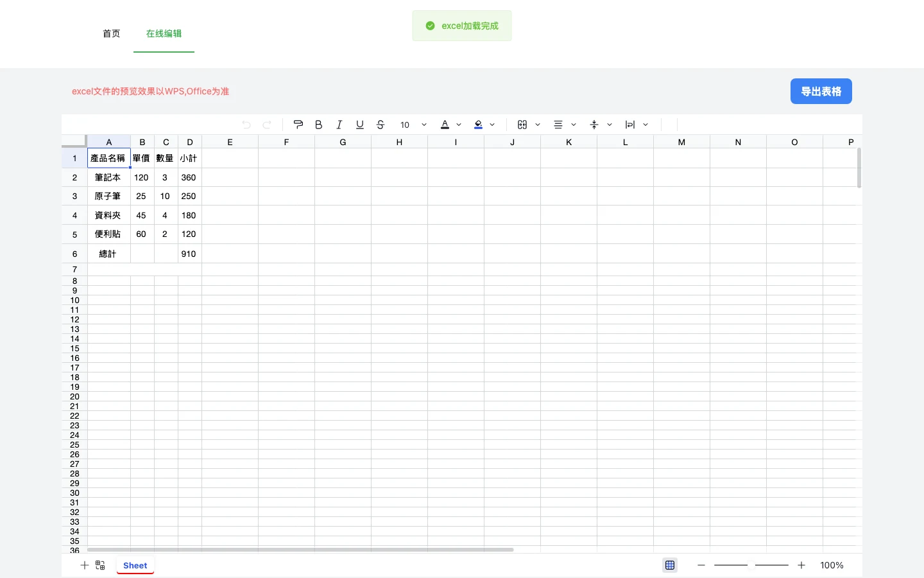
Task: Click the zoom slider track
Action: (751, 565)
